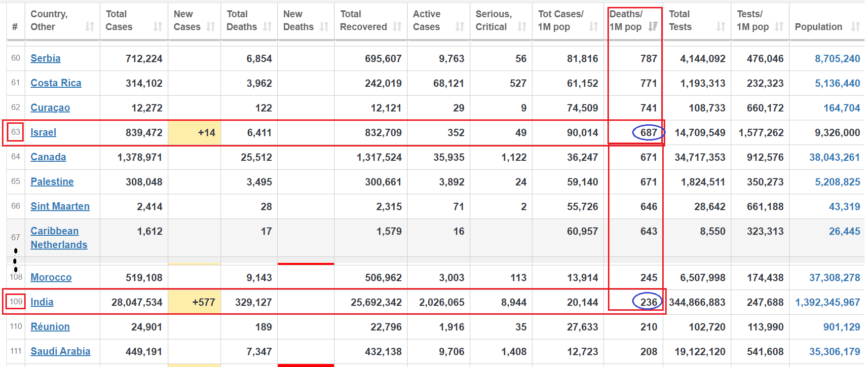Open Réunion population link 901,129

[842, 327]
